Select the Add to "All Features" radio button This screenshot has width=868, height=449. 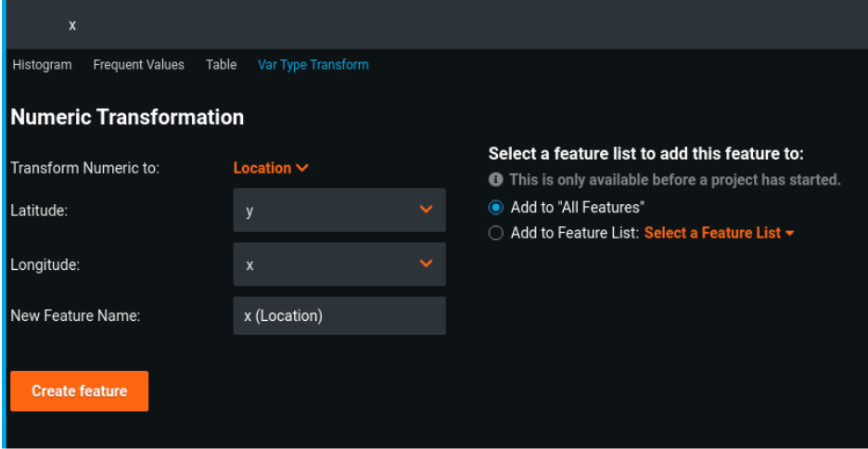tap(496, 207)
